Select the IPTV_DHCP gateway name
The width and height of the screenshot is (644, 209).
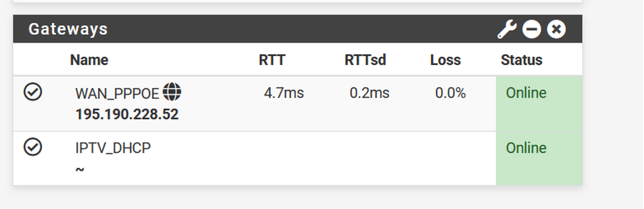pos(113,148)
